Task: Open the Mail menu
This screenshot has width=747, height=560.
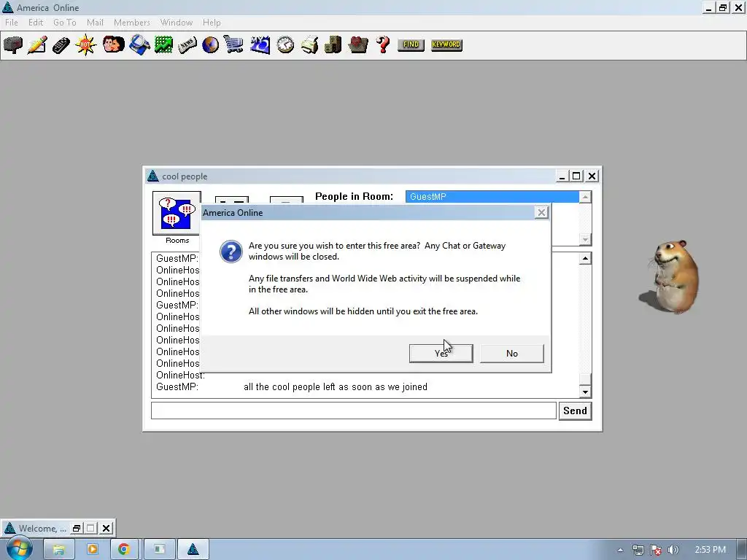Action: (95, 23)
